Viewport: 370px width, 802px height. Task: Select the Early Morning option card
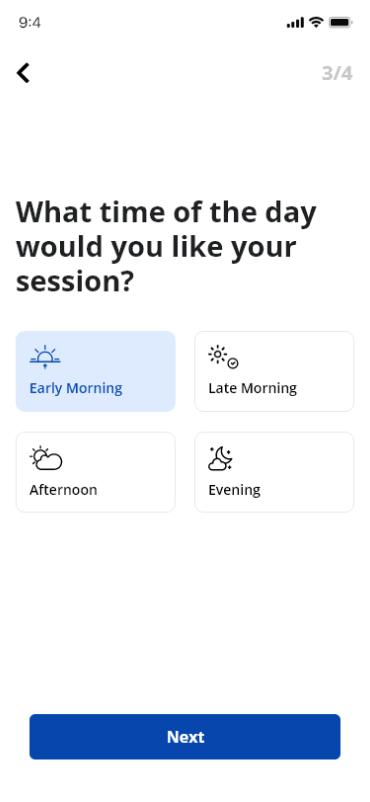click(x=96, y=371)
